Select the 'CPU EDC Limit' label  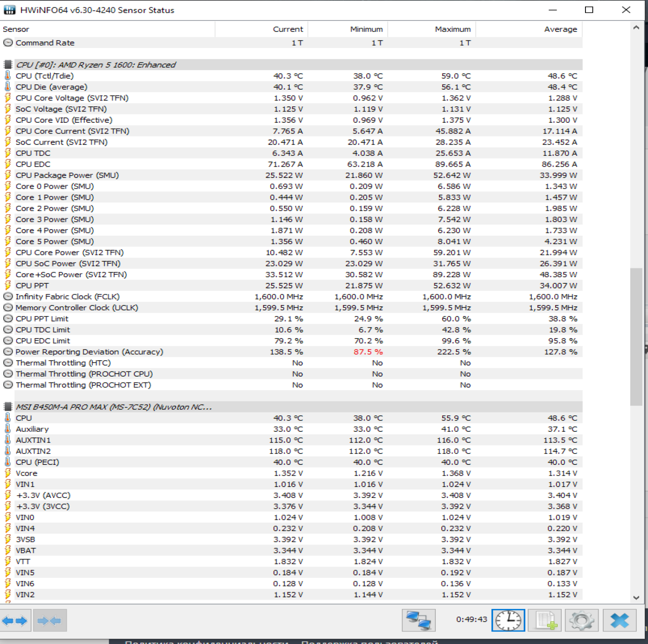[x=43, y=341]
